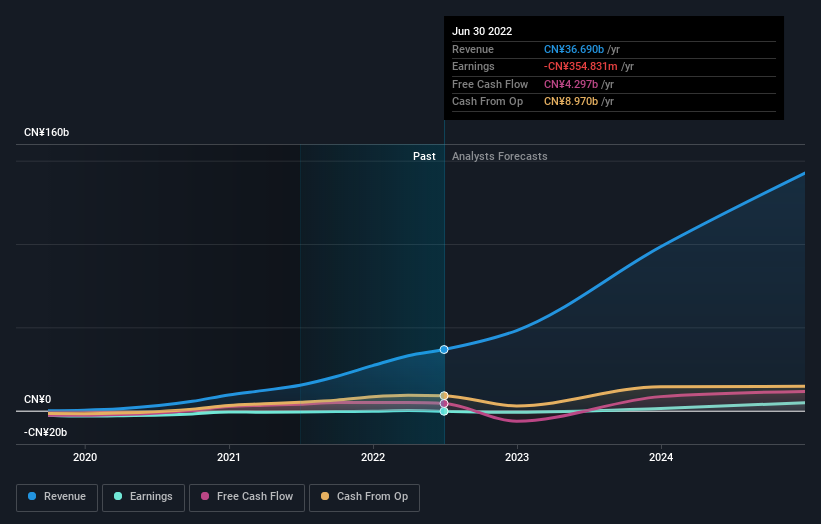821x524 pixels.
Task: Select the orange Cash From Op data marker
Action: (444, 396)
